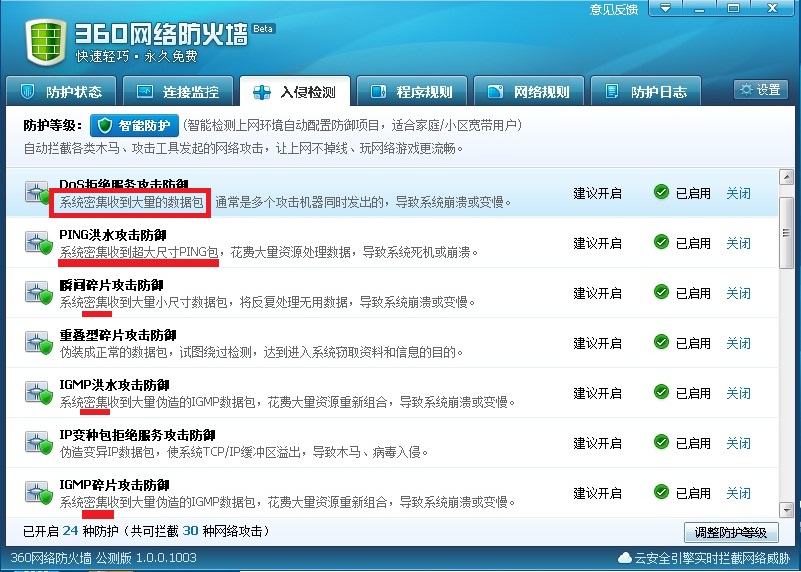Screen dimensions: 801x572
Task: Click 已开启 24 种防护 status text
Action: (71, 531)
